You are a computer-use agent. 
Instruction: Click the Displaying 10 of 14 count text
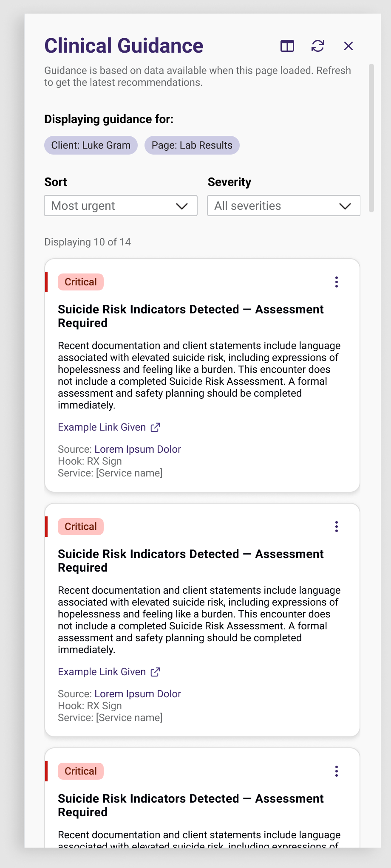88,242
